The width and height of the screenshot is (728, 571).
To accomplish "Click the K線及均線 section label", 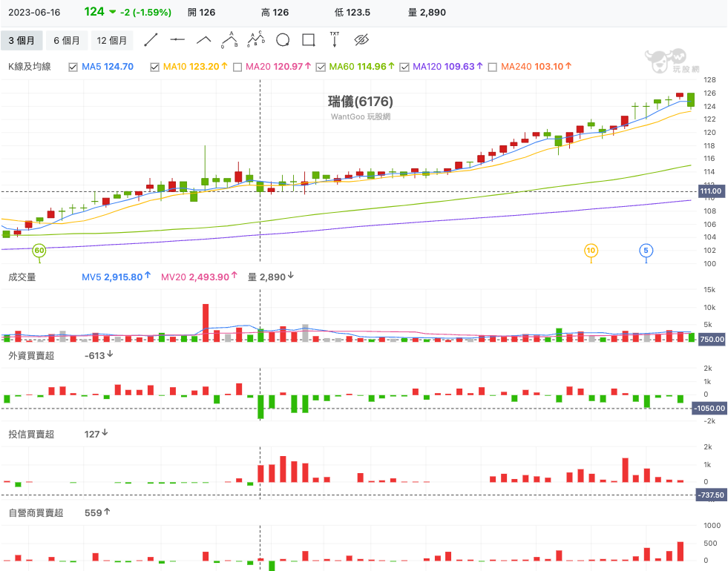I will click(x=29, y=67).
